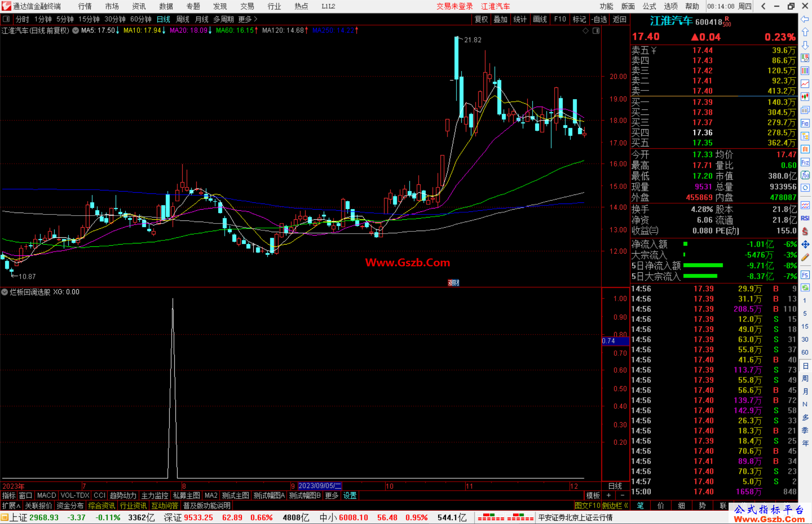Screen dimensions: 812x524
Task: Open MA indicator dropdown arrow beside stock name
Action: (x=76, y=31)
